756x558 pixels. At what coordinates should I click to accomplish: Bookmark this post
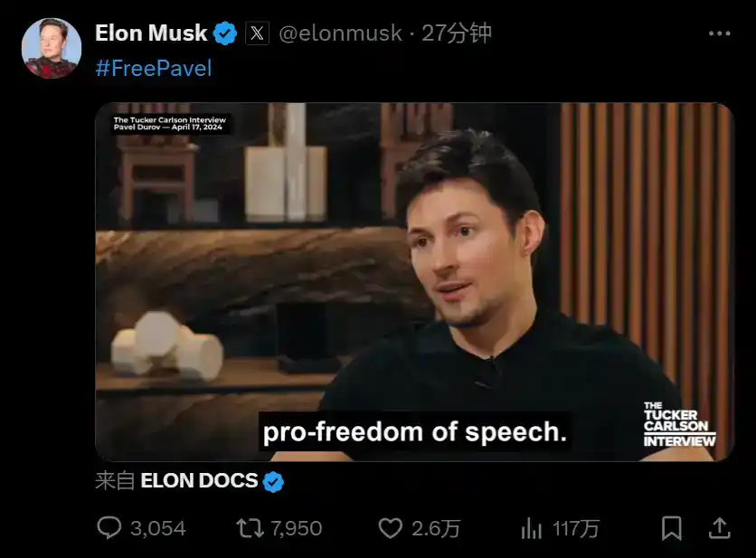pyautogui.click(x=671, y=528)
